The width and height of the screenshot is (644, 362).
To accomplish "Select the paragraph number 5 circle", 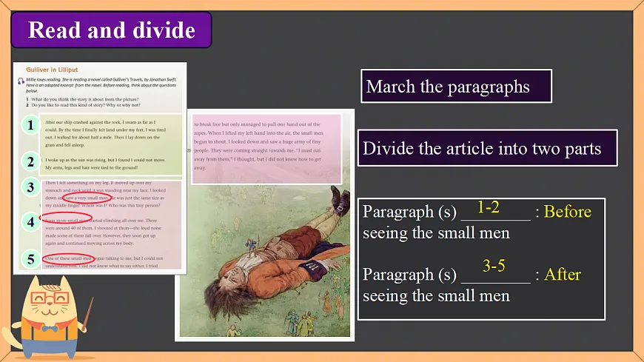I will pyautogui.click(x=29, y=259).
